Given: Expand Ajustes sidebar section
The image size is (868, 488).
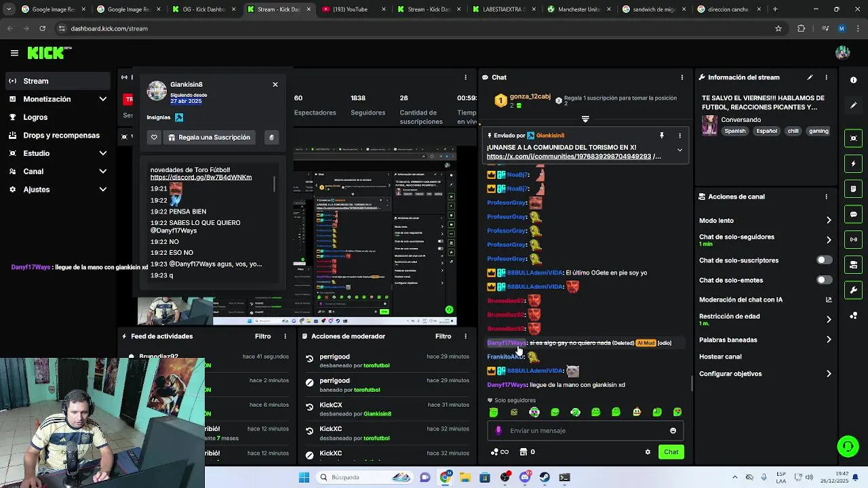Looking at the screenshot, I should tap(102, 190).
